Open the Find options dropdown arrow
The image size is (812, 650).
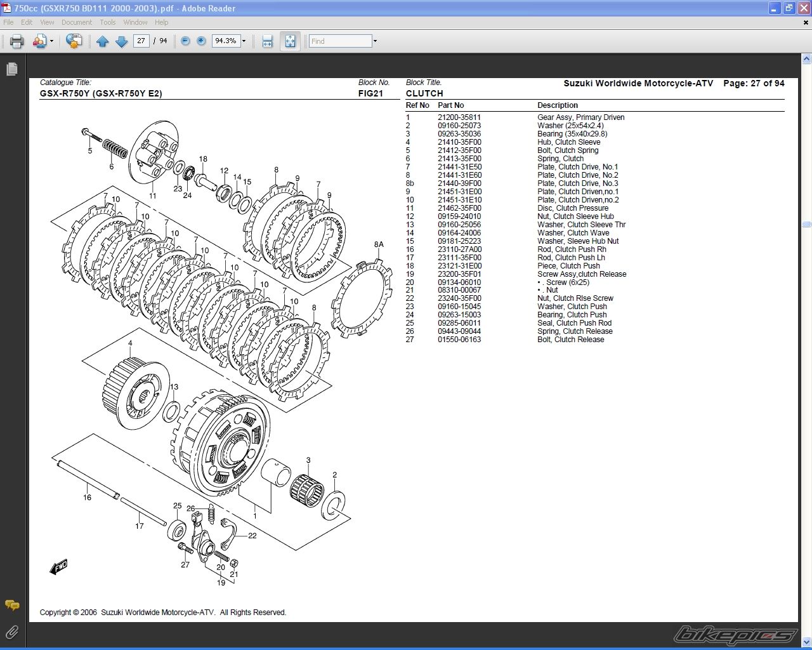[x=375, y=41]
